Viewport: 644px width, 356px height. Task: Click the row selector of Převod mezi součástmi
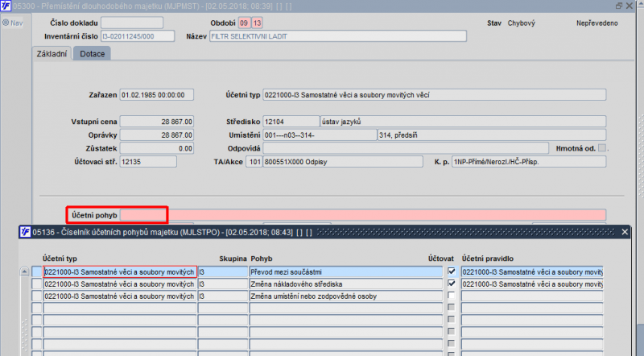37,272
